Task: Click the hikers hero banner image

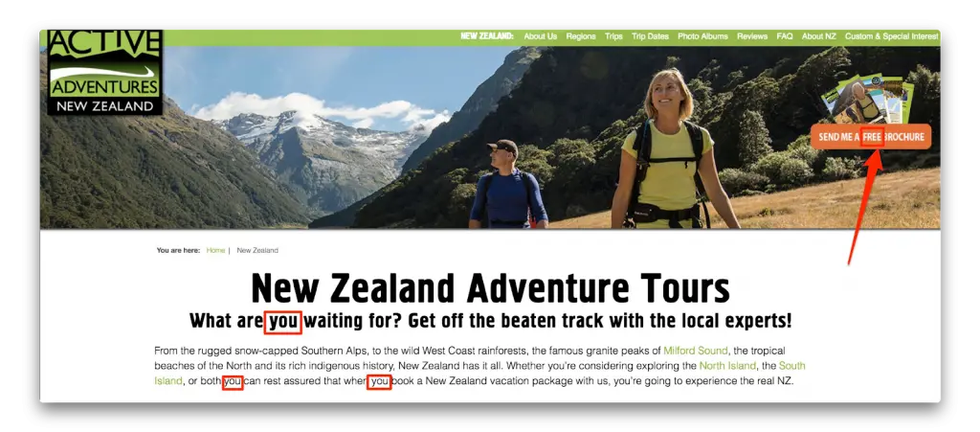Action: tap(490, 138)
